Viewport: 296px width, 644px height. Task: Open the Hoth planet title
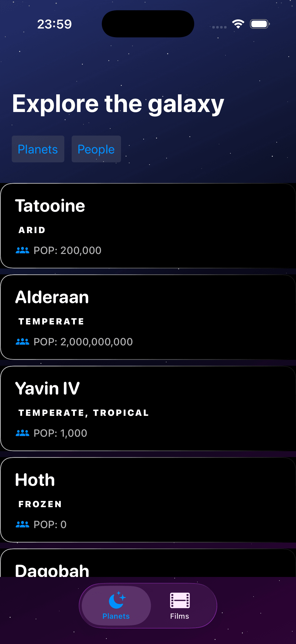[x=35, y=480]
